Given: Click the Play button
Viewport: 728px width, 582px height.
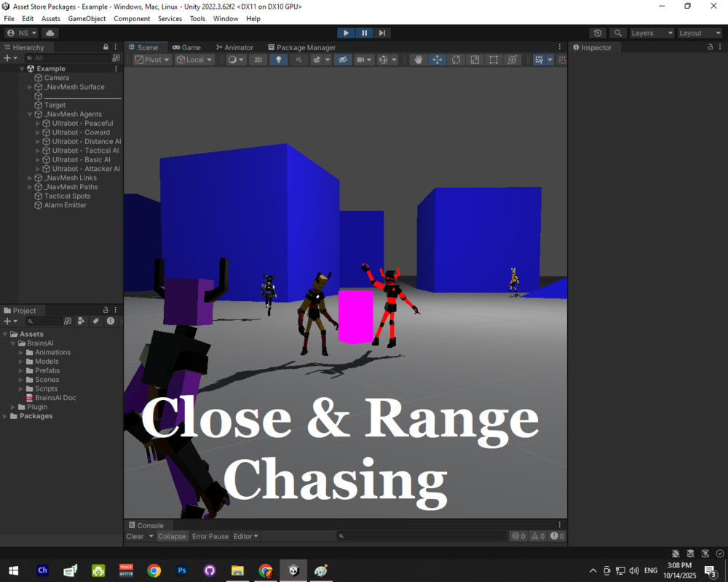Looking at the screenshot, I should click(346, 33).
